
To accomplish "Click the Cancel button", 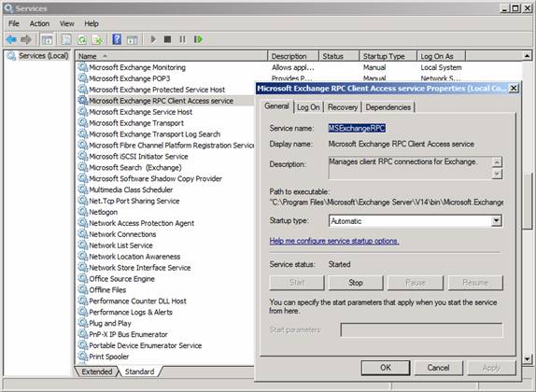I will click(x=438, y=368).
